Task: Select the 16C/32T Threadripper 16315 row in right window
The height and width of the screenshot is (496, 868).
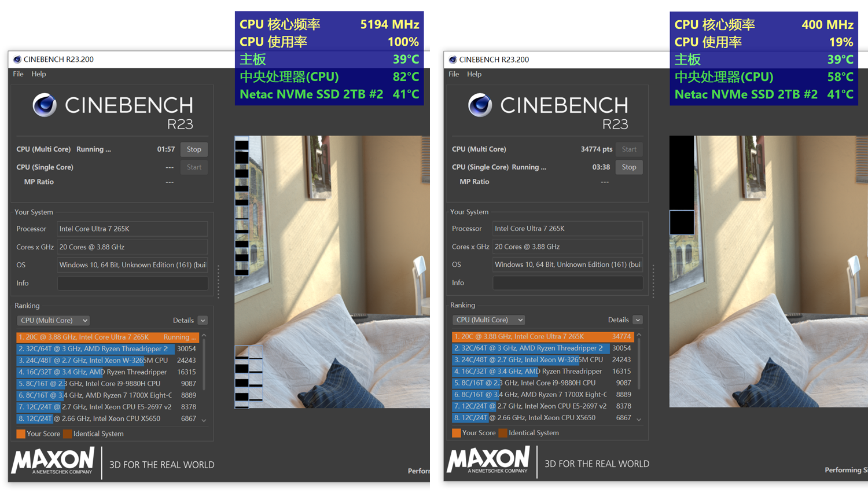Action: pos(543,372)
